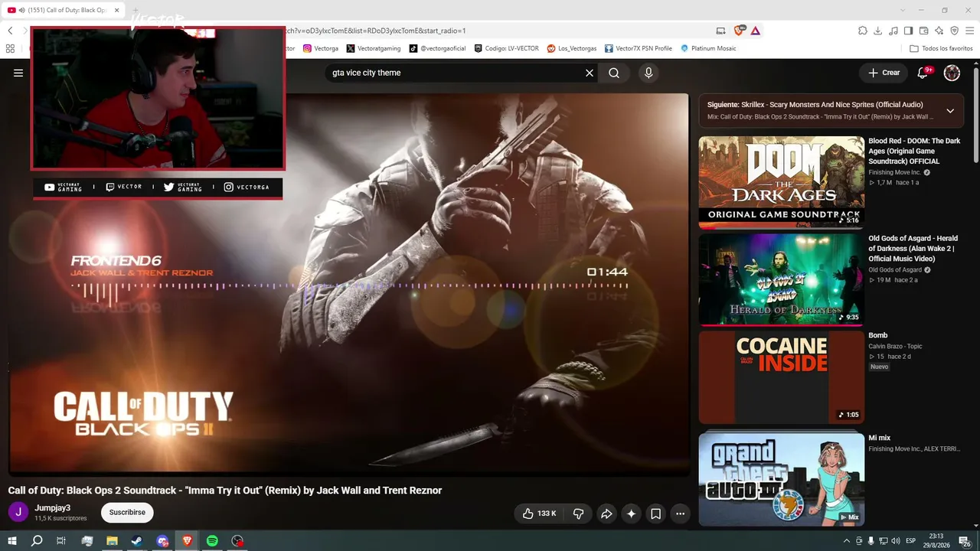Open the tab search chevron in title bar
Image resolution: width=980 pixels, height=551 pixels.
(902, 10)
